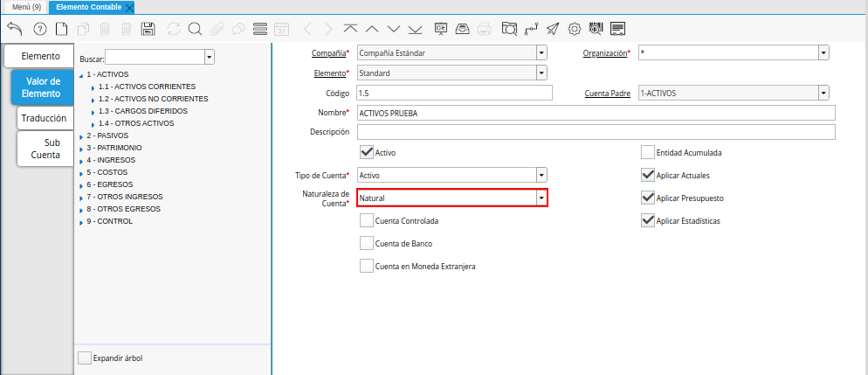
Task: Select the Valor de Elemento tab
Action: (43, 87)
